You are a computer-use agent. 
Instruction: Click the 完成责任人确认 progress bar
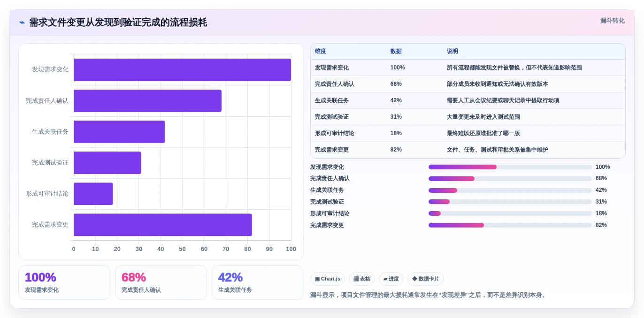pyautogui.click(x=510, y=179)
